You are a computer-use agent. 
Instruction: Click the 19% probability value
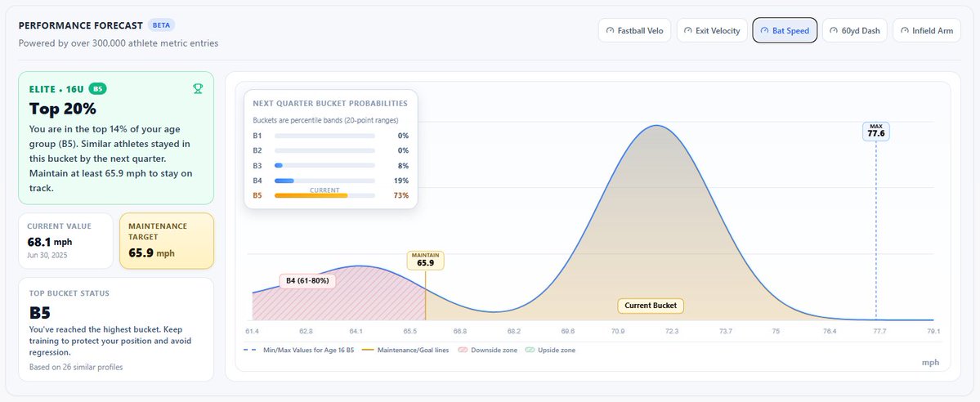[401, 181]
